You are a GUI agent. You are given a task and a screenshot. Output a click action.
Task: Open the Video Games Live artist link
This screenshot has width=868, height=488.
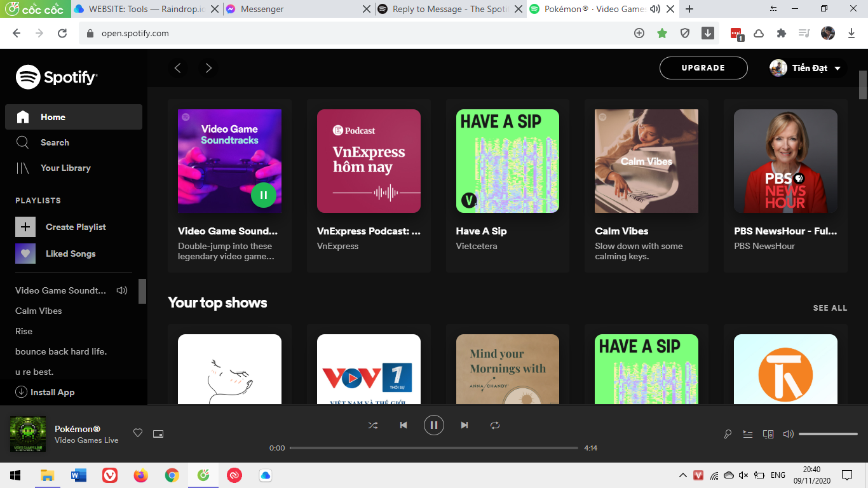pyautogui.click(x=86, y=440)
